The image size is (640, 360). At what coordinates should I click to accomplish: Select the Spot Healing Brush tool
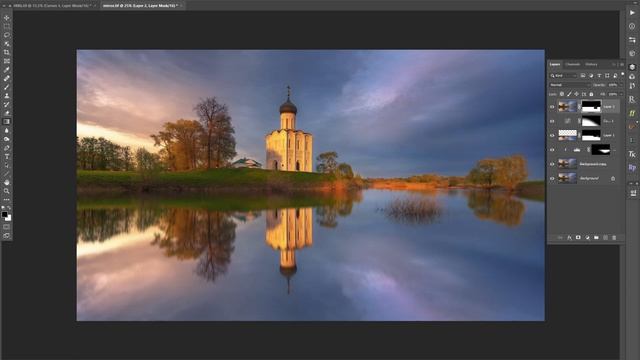tap(7, 78)
